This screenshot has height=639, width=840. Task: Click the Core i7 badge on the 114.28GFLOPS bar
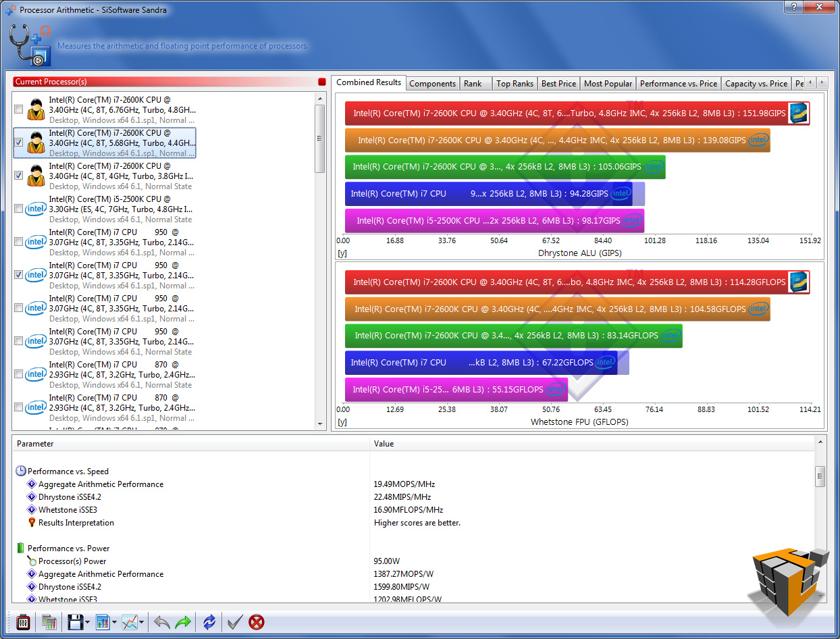pos(798,282)
